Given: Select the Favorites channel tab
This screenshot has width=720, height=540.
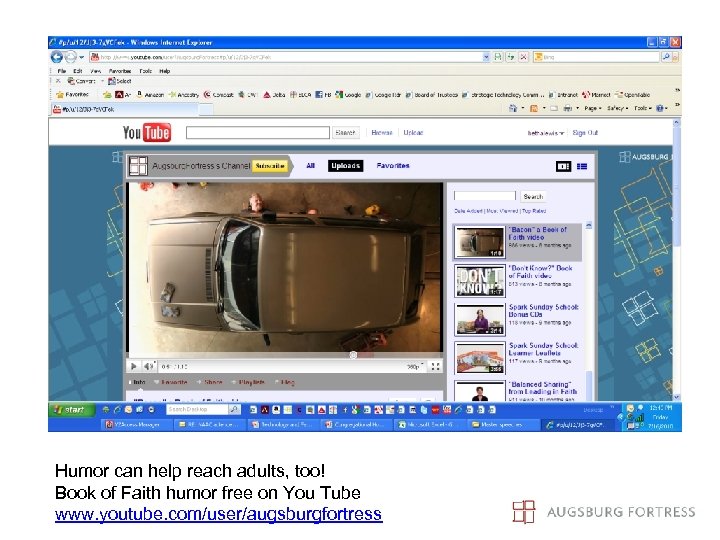Looking at the screenshot, I should pyautogui.click(x=393, y=166).
